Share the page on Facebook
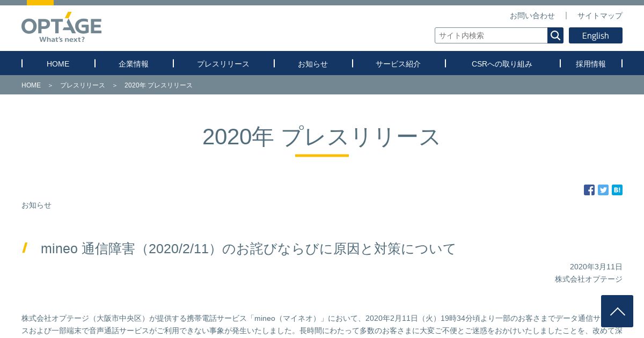 (589, 190)
